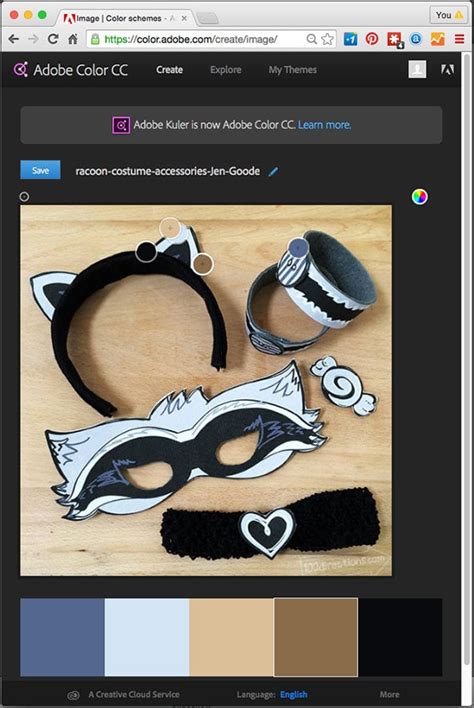Viewport: 474px width, 708px height.
Task: Click the small target icon above the image
Action: (24, 196)
